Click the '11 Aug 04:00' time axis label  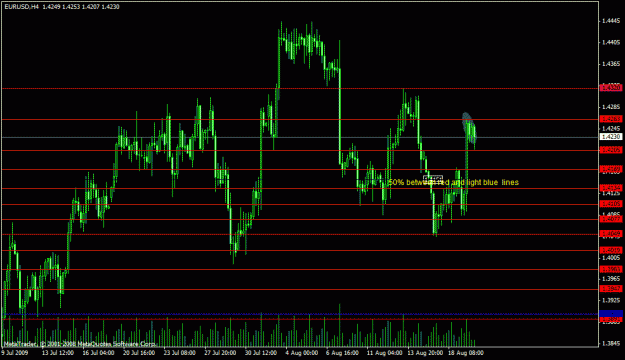(x=384, y=353)
